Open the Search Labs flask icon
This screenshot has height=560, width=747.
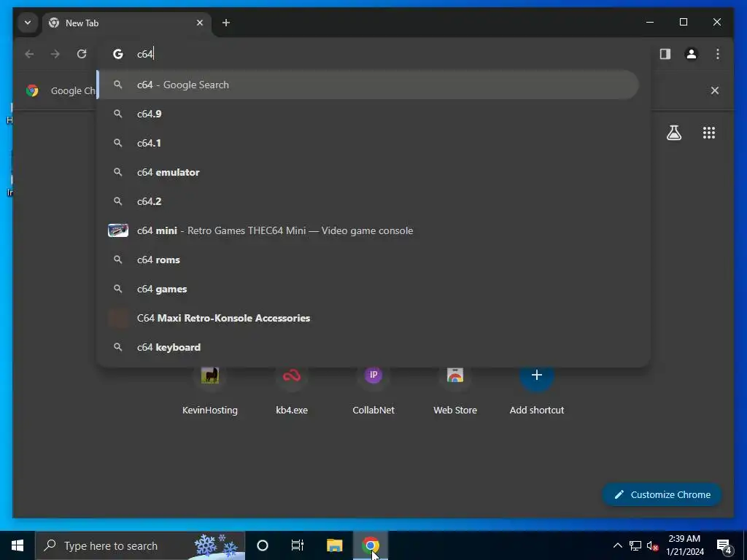673,133
